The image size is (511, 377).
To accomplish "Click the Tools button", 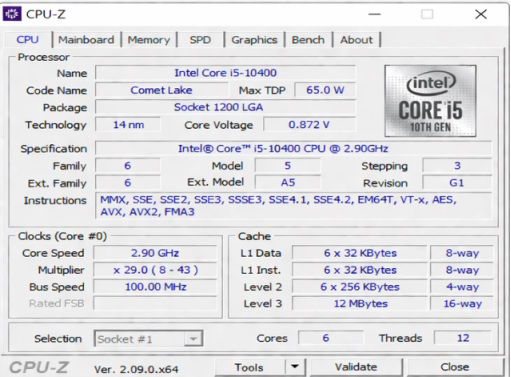I will click(x=249, y=367).
